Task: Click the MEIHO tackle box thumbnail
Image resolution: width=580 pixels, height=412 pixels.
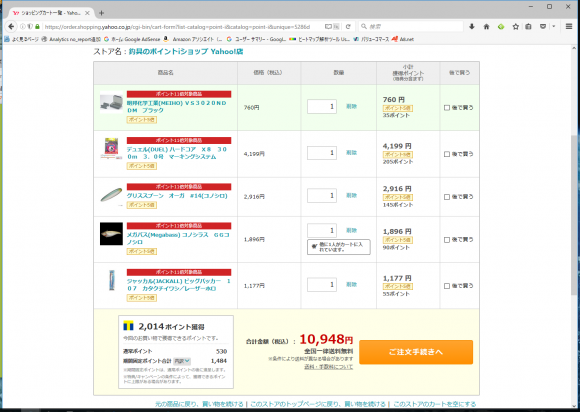Action: tap(111, 102)
